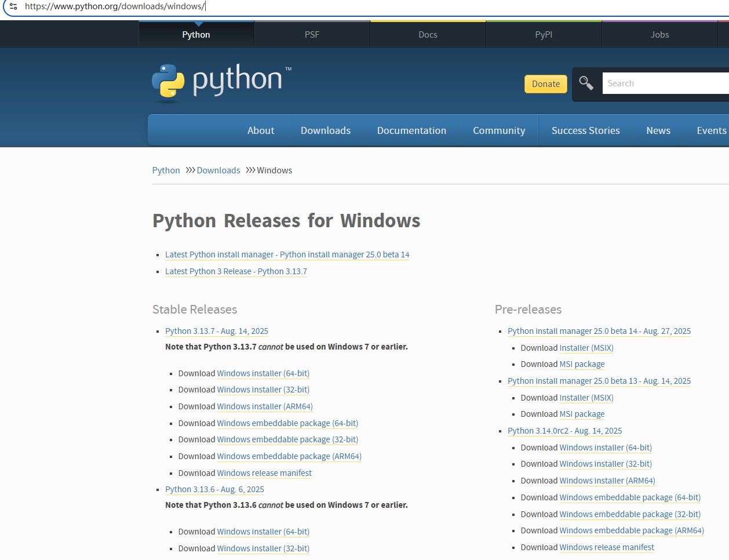729x560 pixels.
Task: Open install manager 25.0 beta 14 link
Action: 599,331
